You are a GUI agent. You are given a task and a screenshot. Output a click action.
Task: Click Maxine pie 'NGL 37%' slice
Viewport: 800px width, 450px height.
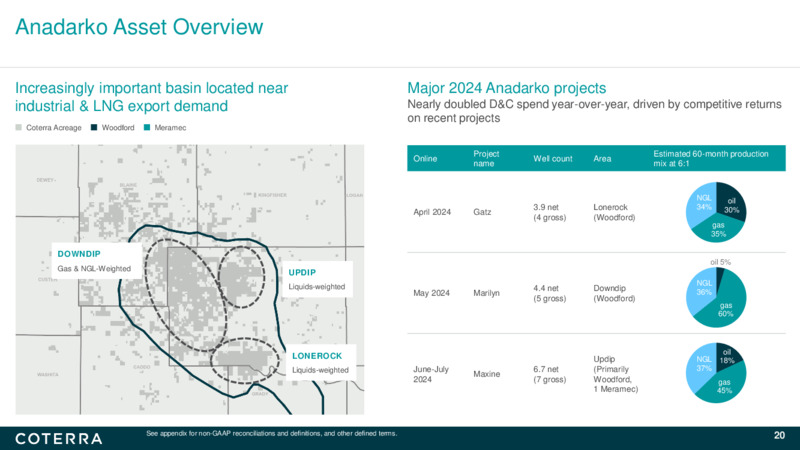click(x=704, y=364)
